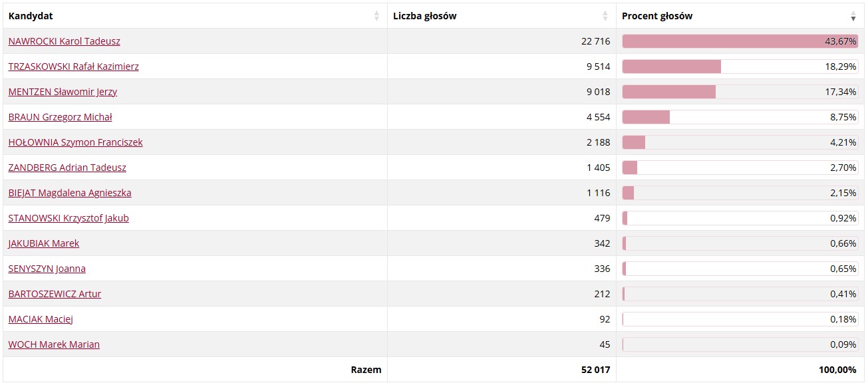Open MACIAK Maciej link
This screenshot has height=387, width=868.
coord(41,319)
